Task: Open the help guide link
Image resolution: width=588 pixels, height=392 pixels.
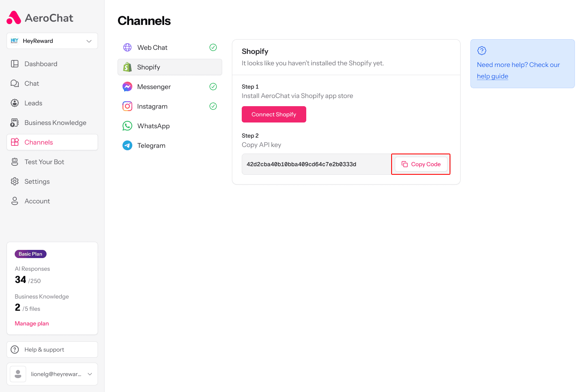Action: (492, 76)
